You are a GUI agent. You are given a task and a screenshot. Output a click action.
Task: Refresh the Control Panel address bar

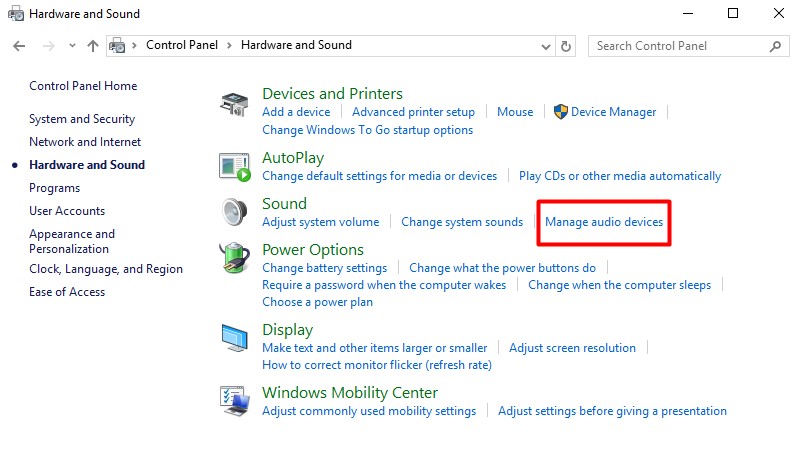[x=567, y=46]
